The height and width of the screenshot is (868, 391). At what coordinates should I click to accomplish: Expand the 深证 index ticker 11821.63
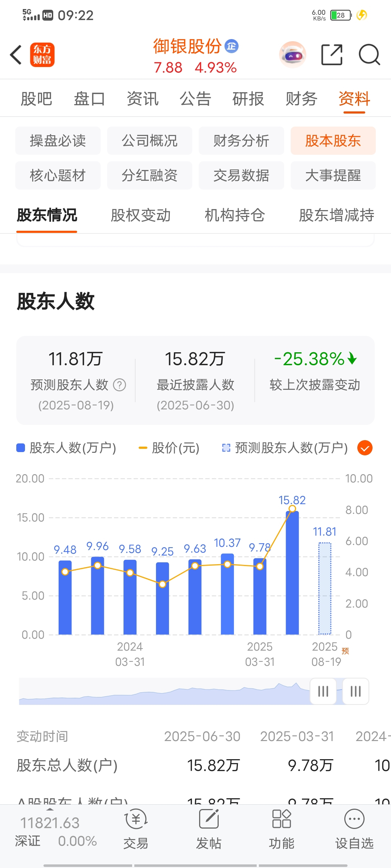tap(50, 823)
